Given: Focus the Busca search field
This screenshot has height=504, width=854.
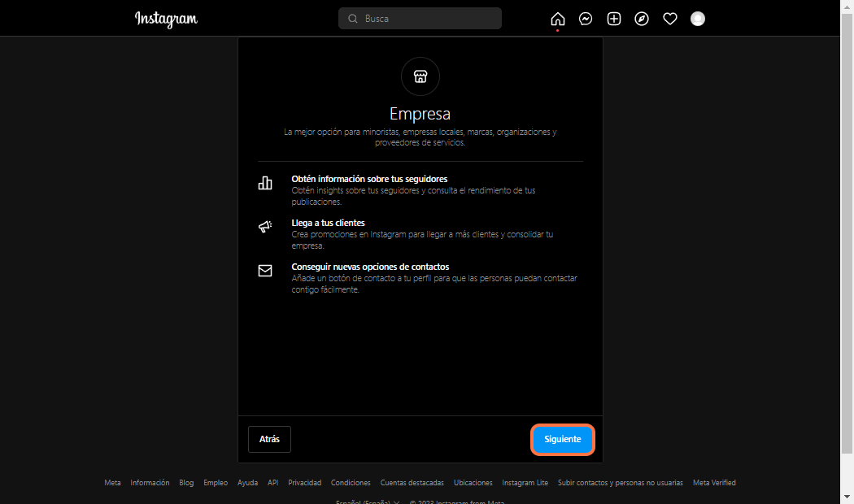Looking at the screenshot, I should pyautogui.click(x=420, y=19).
